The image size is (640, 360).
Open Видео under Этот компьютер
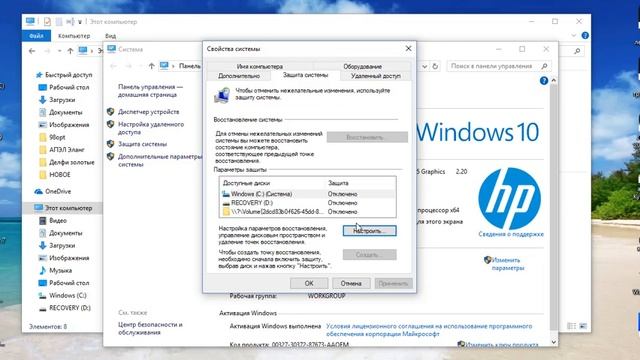[53, 220]
